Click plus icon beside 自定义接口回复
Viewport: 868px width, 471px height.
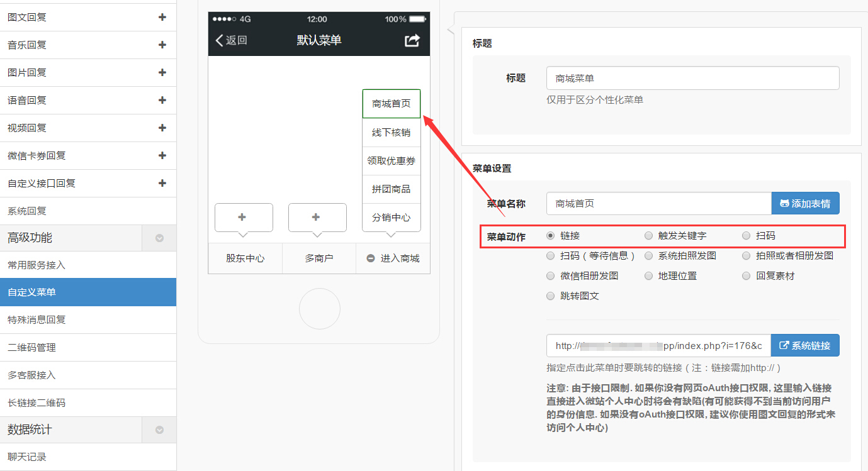point(162,184)
